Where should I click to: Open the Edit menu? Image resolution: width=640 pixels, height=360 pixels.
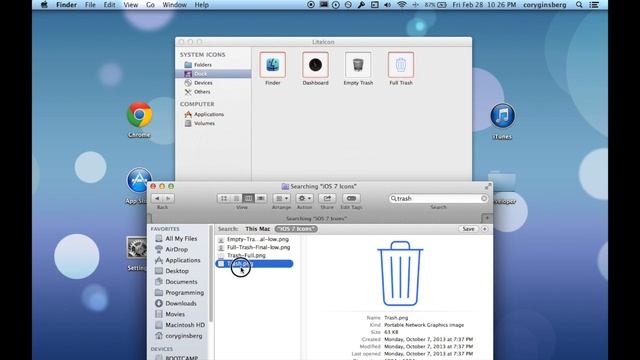coord(109,5)
